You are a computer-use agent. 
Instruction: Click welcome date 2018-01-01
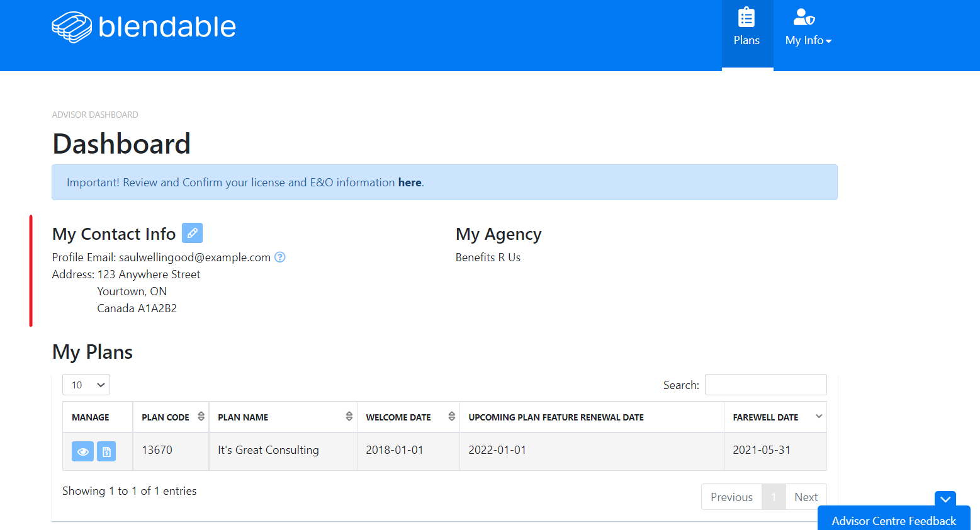(x=395, y=450)
